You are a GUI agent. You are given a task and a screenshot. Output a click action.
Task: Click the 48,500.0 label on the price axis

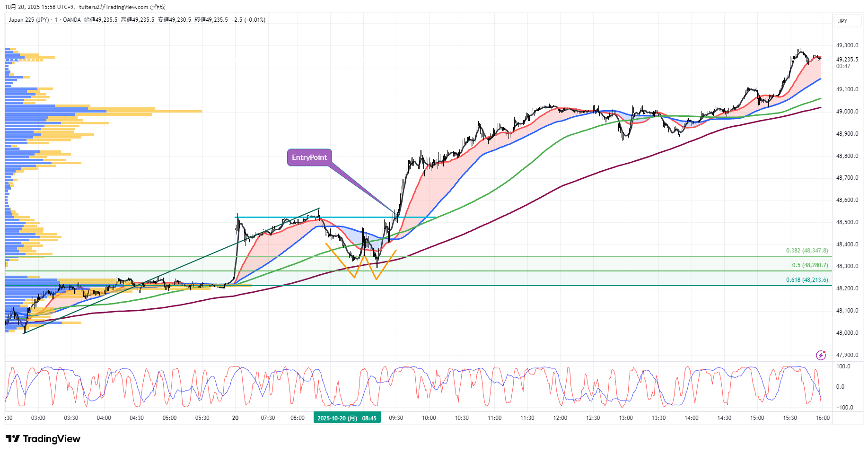coord(847,222)
